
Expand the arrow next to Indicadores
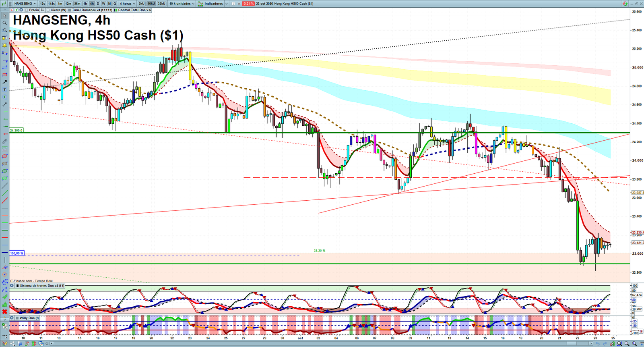pyautogui.click(x=226, y=4)
